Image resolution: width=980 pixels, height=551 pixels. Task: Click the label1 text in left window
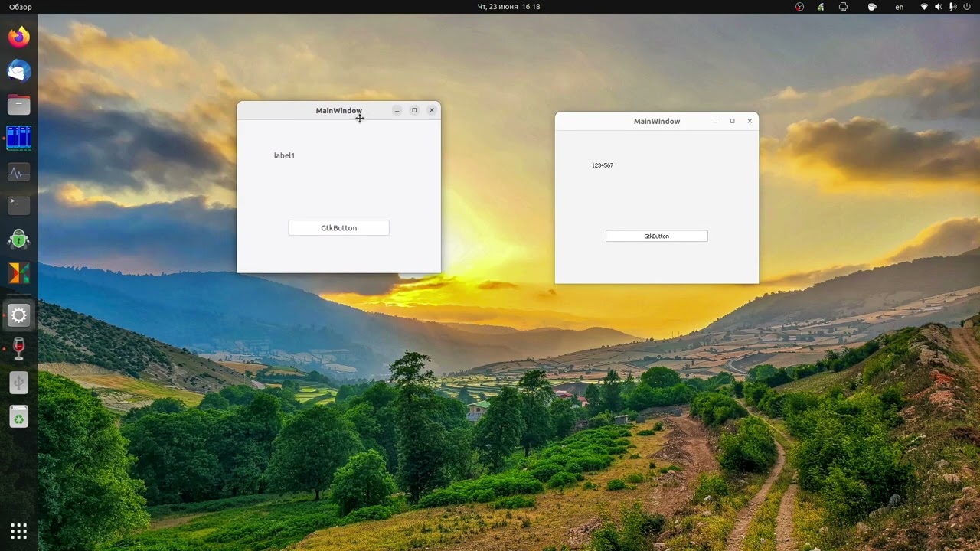(x=284, y=155)
